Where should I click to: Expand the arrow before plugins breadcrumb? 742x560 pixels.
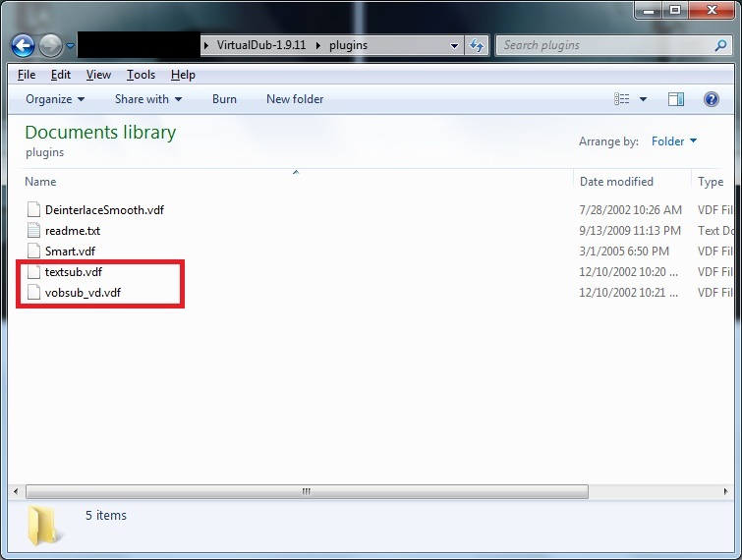click(318, 45)
